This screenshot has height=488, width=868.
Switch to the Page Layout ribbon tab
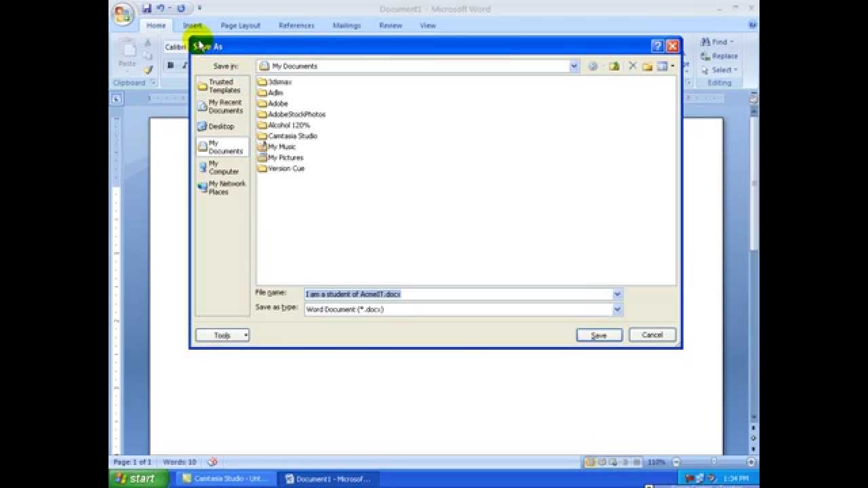pos(240,26)
